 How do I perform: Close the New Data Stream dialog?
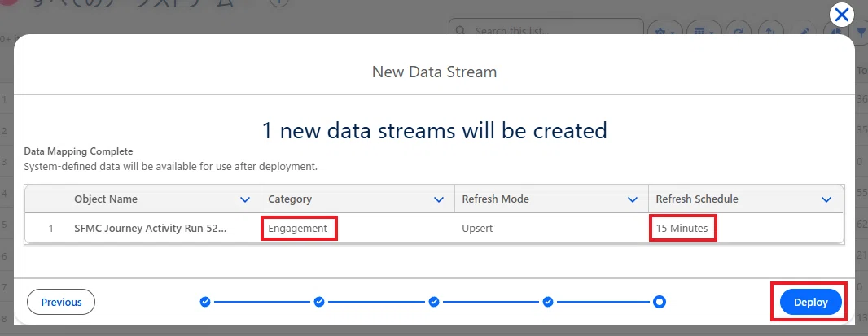(841, 15)
